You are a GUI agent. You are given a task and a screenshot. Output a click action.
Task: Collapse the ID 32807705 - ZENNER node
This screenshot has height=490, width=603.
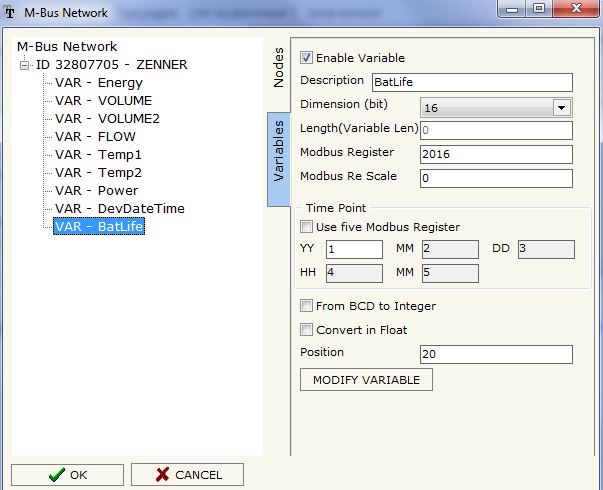coord(25,65)
